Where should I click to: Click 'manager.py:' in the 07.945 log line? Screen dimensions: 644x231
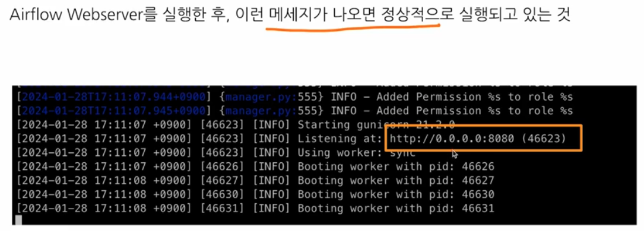click(261, 111)
